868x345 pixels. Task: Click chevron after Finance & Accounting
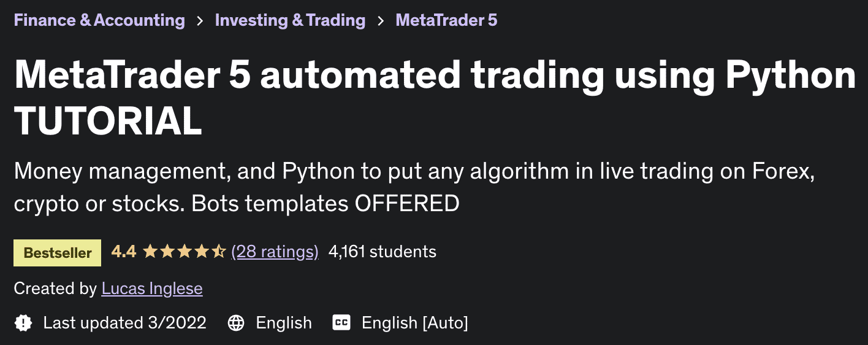click(x=200, y=21)
